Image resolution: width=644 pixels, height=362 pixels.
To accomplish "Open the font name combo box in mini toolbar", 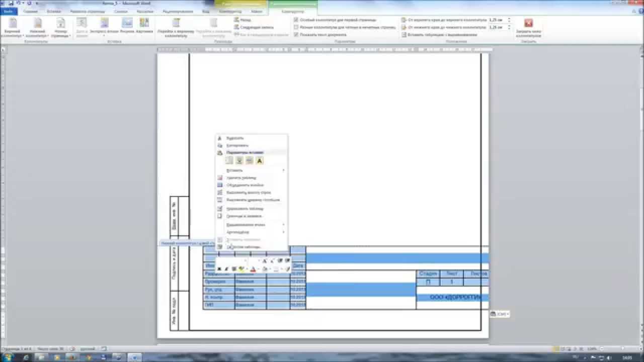I will point(232,260).
